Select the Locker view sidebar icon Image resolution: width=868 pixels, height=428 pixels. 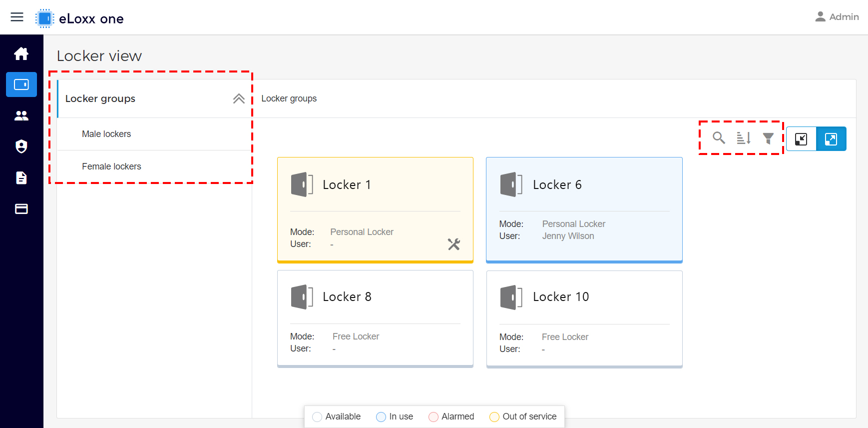coord(21,84)
